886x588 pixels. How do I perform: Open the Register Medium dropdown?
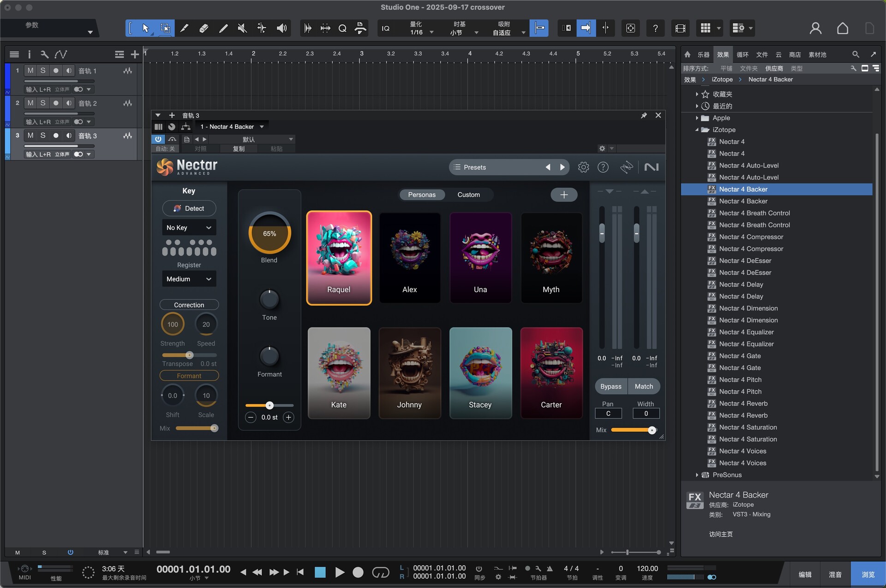tap(189, 279)
